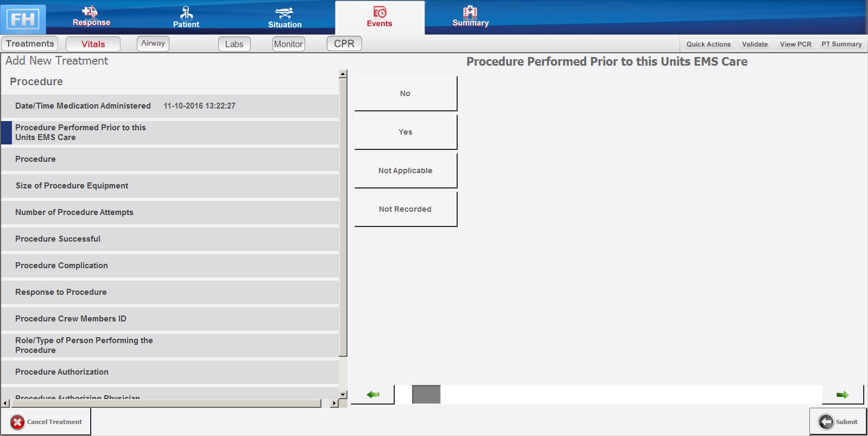Click the gray progress block
868x436 pixels.
point(426,395)
